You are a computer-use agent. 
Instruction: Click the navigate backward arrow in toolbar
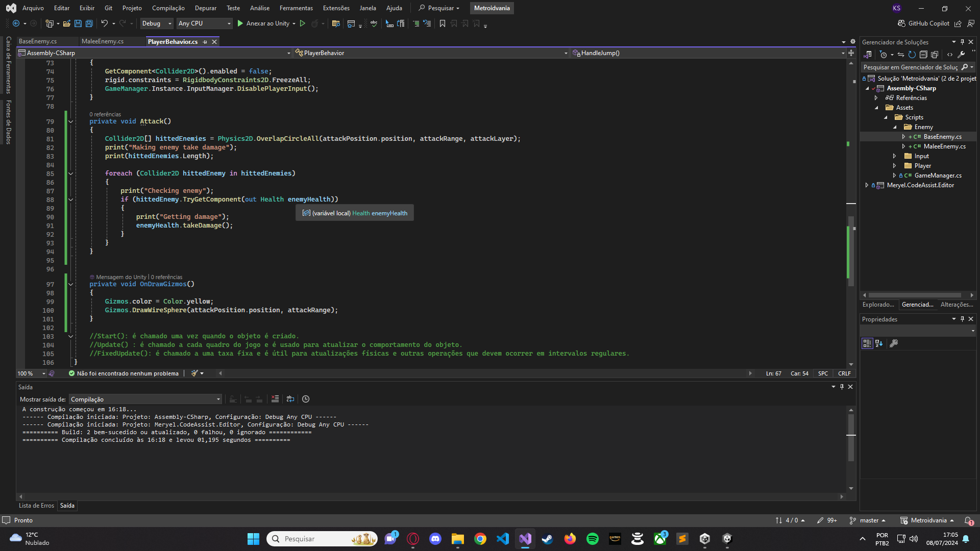16,23
